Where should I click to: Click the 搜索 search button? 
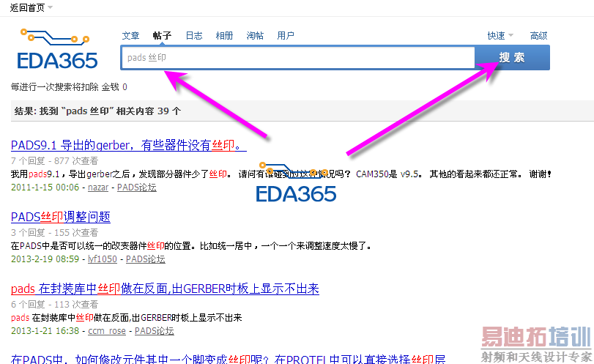512,58
